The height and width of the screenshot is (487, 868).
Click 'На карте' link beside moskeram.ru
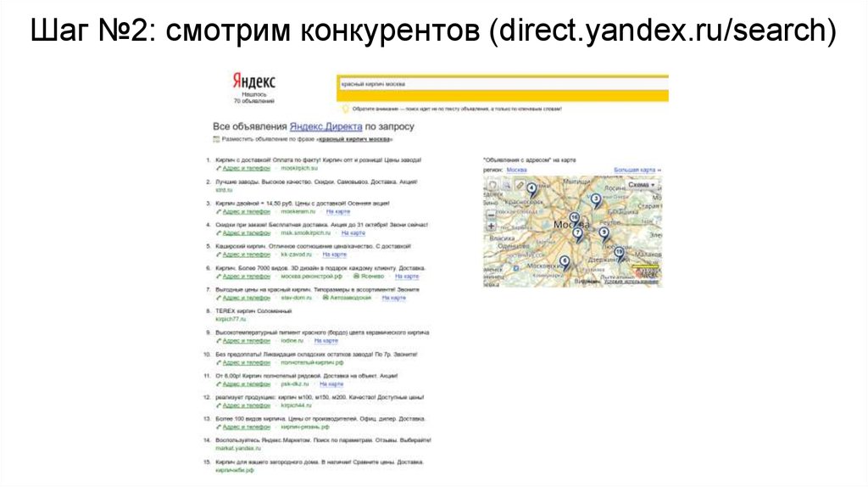(337, 211)
